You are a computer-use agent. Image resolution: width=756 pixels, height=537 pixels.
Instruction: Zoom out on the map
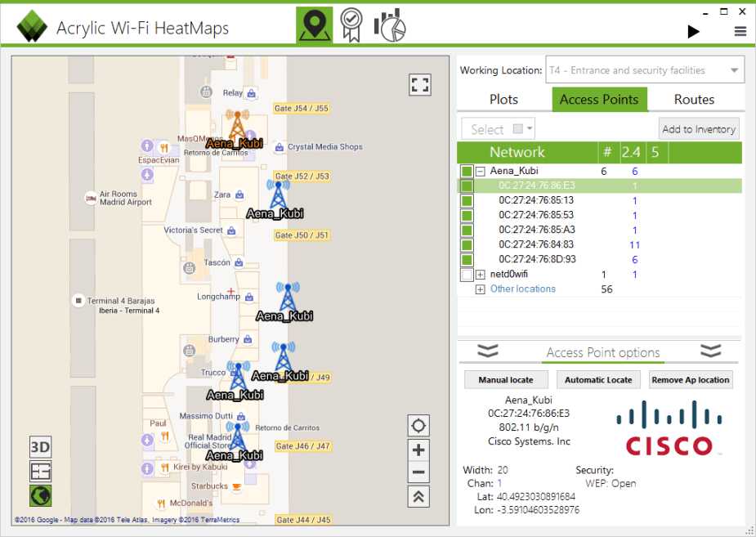418,472
